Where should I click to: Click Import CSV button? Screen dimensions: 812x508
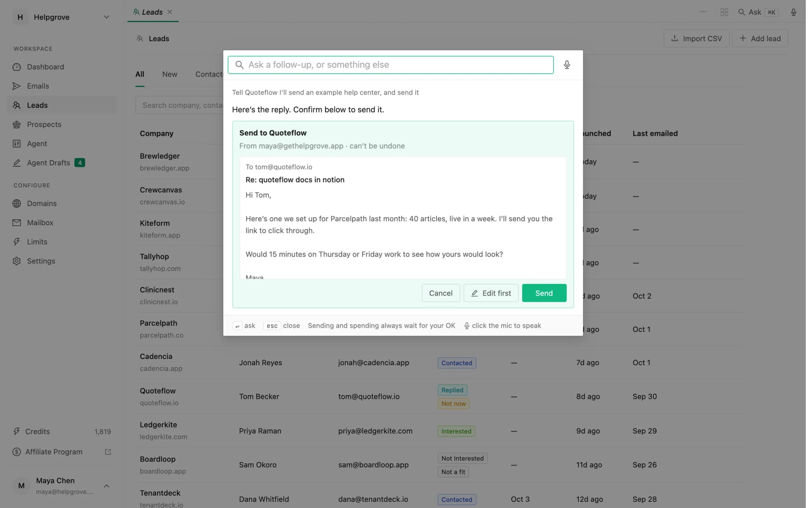coord(696,38)
